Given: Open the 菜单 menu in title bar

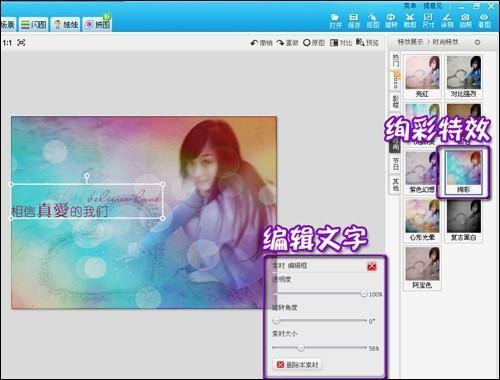Looking at the screenshot, I should (410, 6).
